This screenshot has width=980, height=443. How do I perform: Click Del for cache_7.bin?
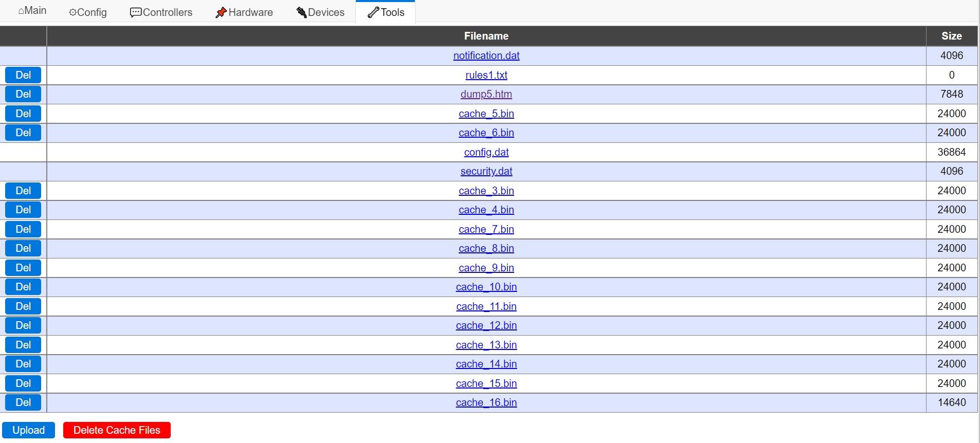tap(23, 229)
